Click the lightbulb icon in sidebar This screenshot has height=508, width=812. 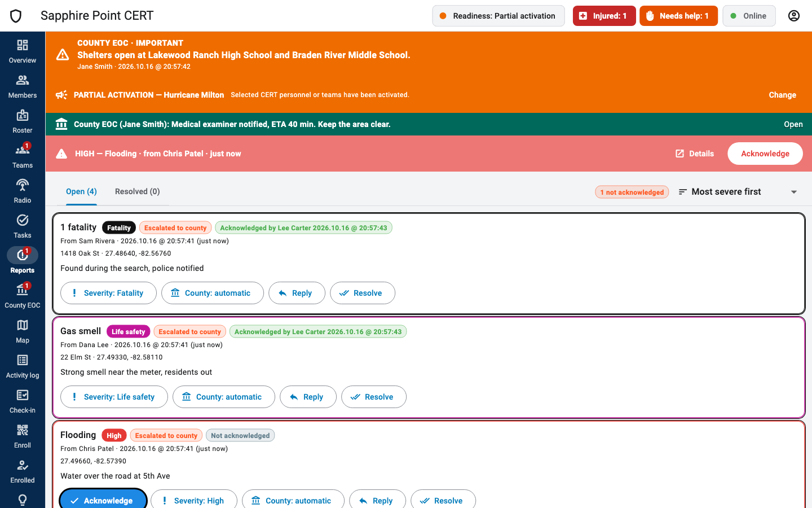pyautogui.click(x=23, y=500)
